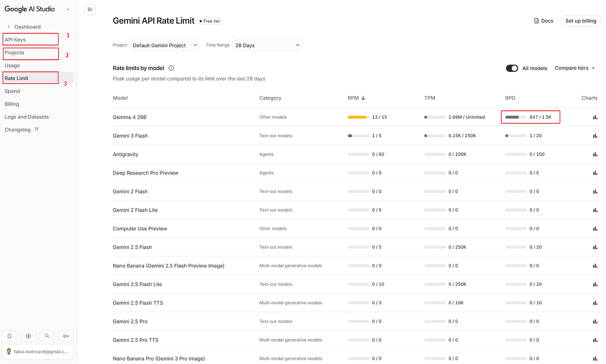The image size is (606, 364).
Task: Click the Charts column header
Action: point(590,98)
